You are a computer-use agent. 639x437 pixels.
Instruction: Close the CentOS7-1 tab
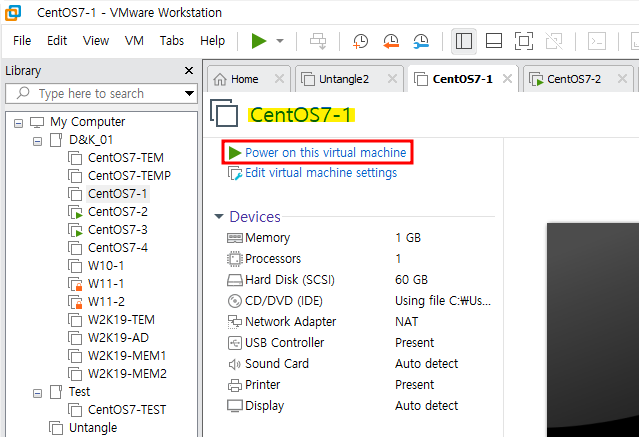[x=507, y=78]
